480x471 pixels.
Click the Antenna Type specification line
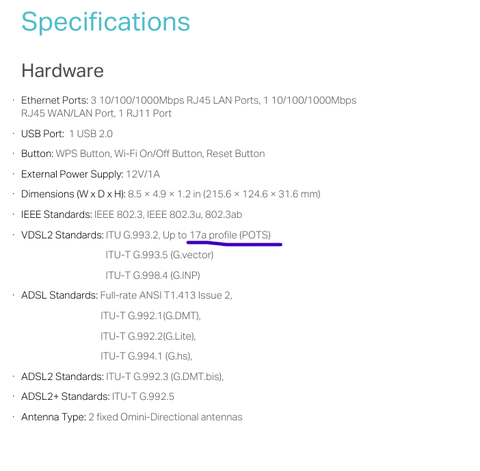(132, 417)
